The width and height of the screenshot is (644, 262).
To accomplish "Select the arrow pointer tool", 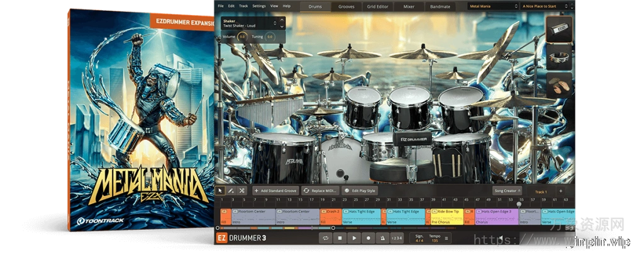I will [220, 191].
